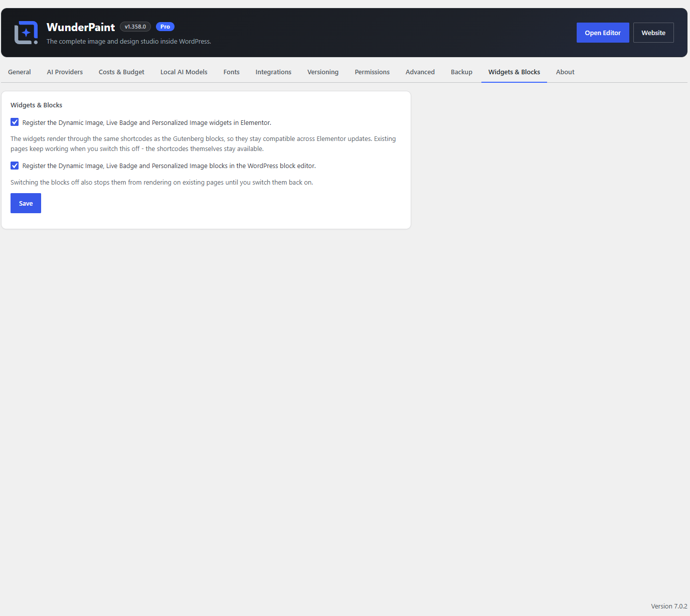The image size is (690, 616).
Task: Save the Widgets & Blocks settings
Action: pos(26,203)
